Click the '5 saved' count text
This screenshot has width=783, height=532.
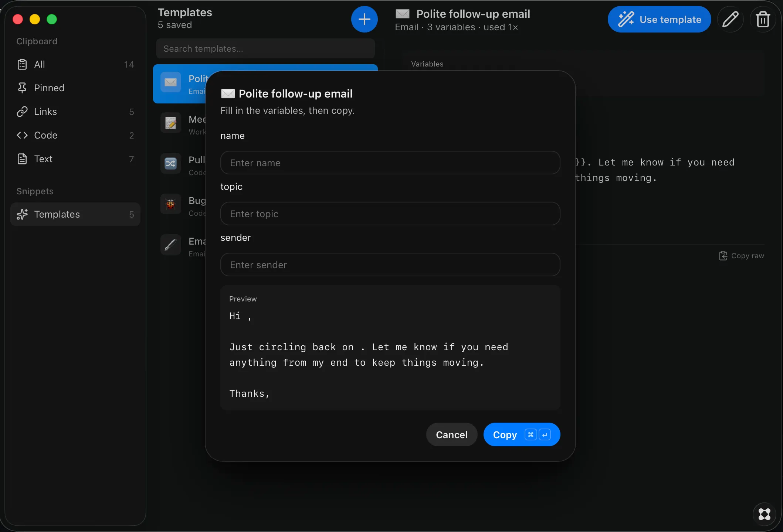174,25
